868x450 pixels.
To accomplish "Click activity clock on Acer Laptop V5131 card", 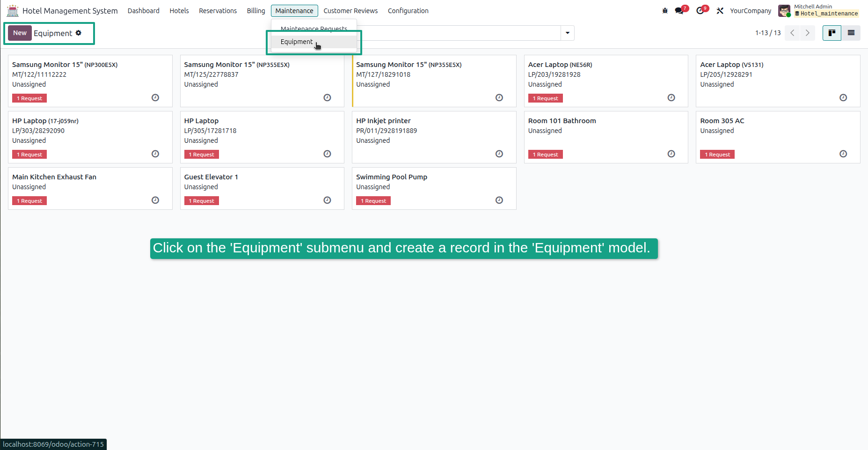I will click(843, 97).
